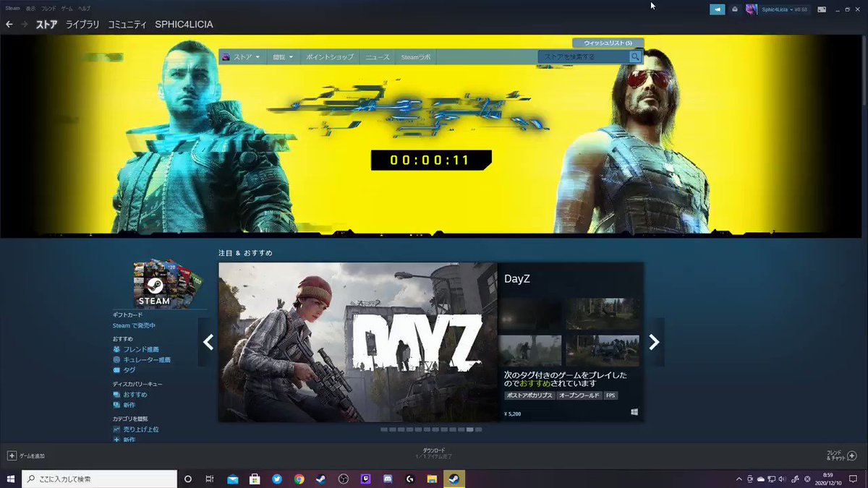
Task: Show next featured game arrow
Action: click(654, 342)
